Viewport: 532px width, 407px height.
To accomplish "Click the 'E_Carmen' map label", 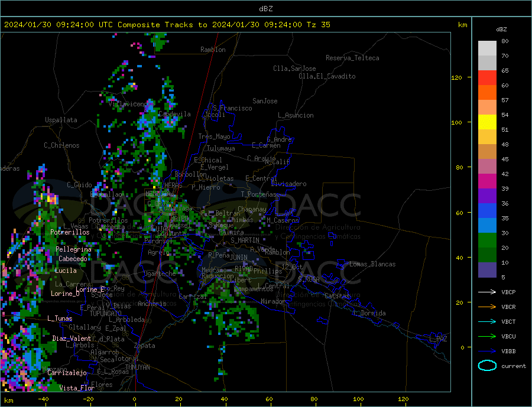I will [266, 145].
